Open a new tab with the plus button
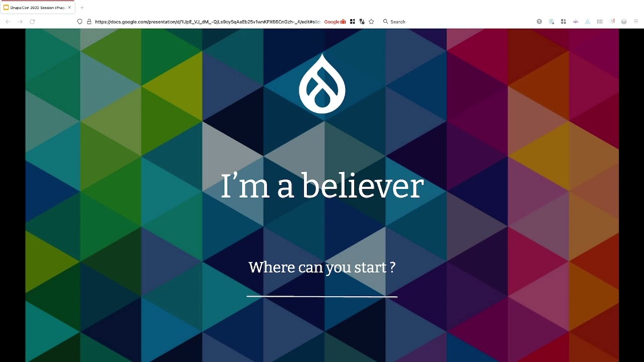Screen dimensions: 644x362 pos(82,8)
